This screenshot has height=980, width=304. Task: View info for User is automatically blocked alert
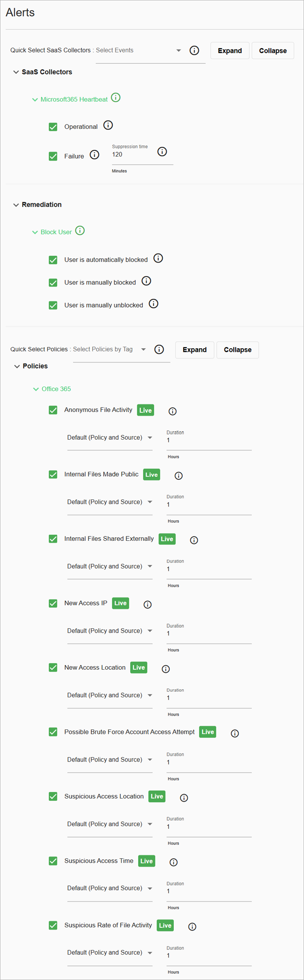pos(158,258)
